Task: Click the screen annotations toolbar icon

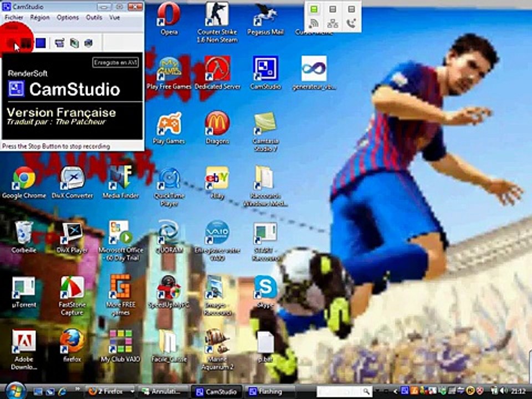Action: tap(74, 43)
